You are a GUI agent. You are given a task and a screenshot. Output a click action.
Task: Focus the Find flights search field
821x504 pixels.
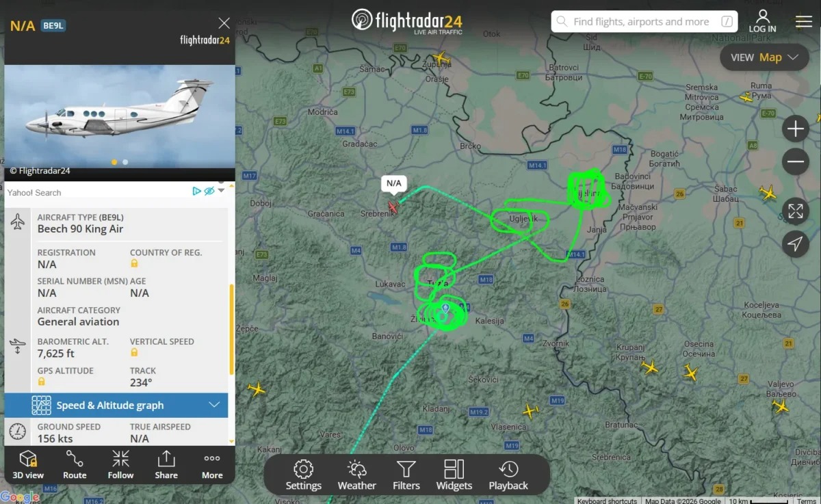pos(644,21)
